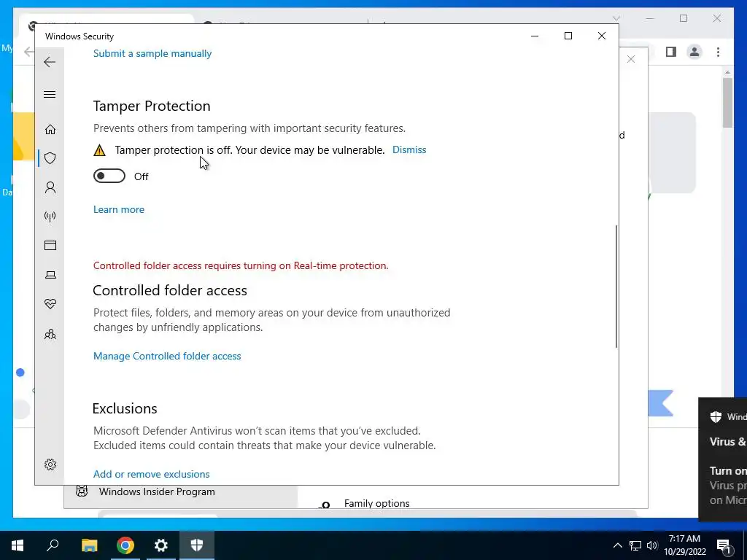This screenshot has height=560, width=747.
Task: Click the Windows Insider Program cat icon
Action: 82,491
